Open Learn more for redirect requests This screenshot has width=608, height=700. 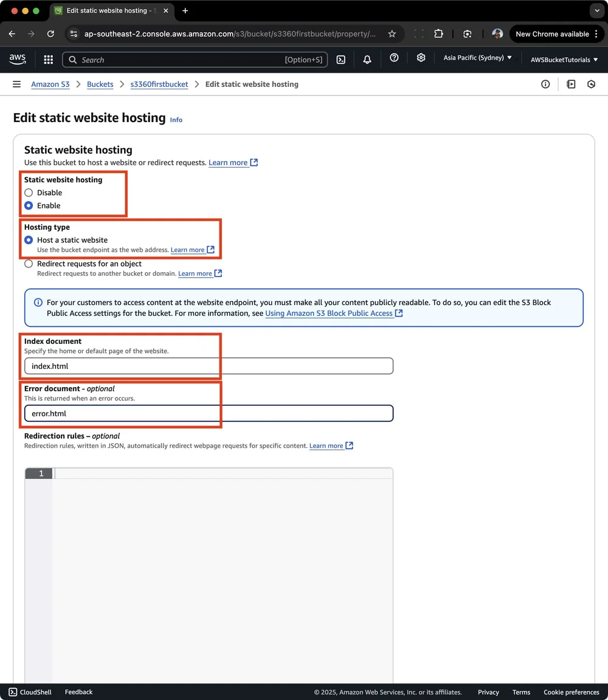[x=200, y=273]
